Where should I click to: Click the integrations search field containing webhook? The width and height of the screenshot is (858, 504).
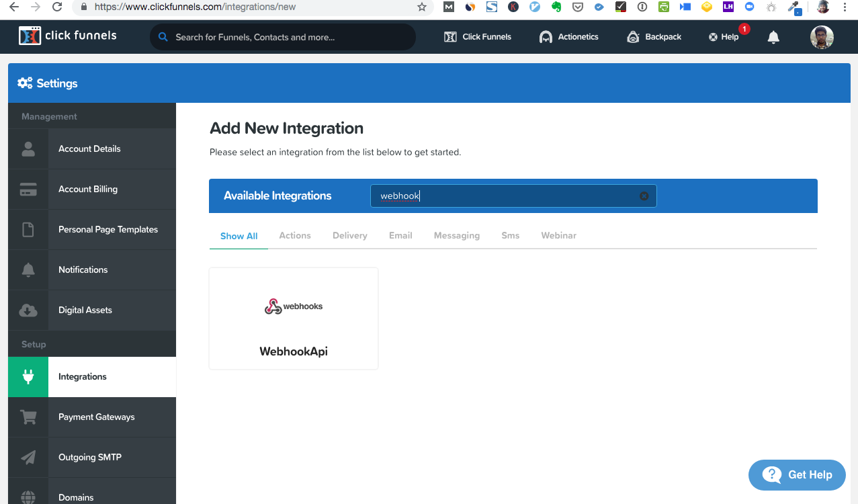pos(513,196)
